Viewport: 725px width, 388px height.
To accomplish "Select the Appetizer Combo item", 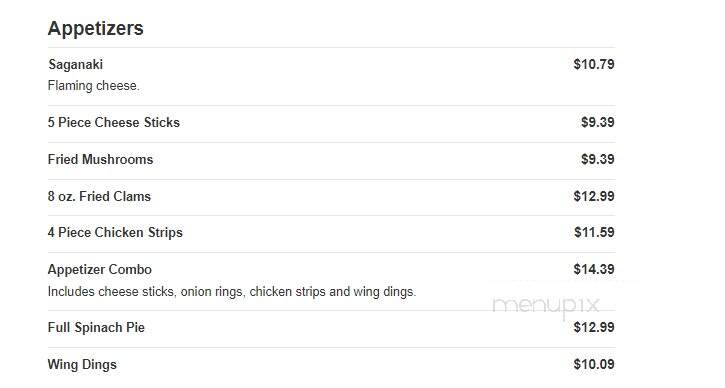I will (99, 270).
